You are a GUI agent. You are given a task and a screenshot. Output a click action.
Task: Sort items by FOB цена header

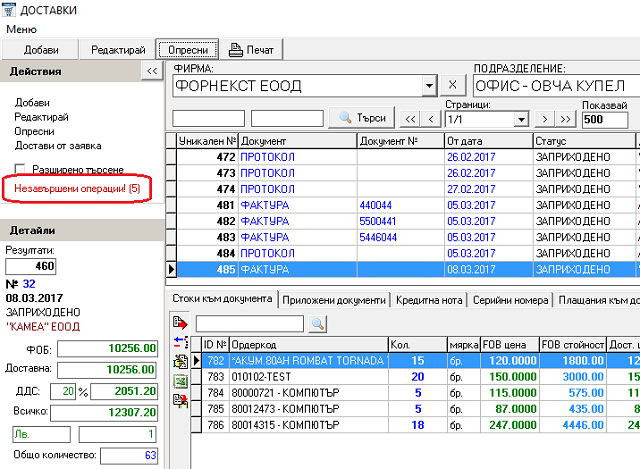point(509,345)
